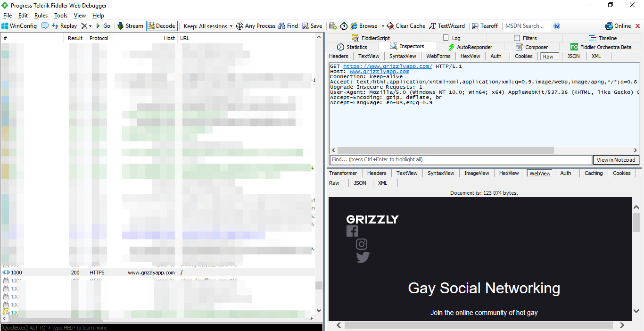Click the WebView vertical scrollbar thumb
The image size is (644, 331).
tap(636, 222)
